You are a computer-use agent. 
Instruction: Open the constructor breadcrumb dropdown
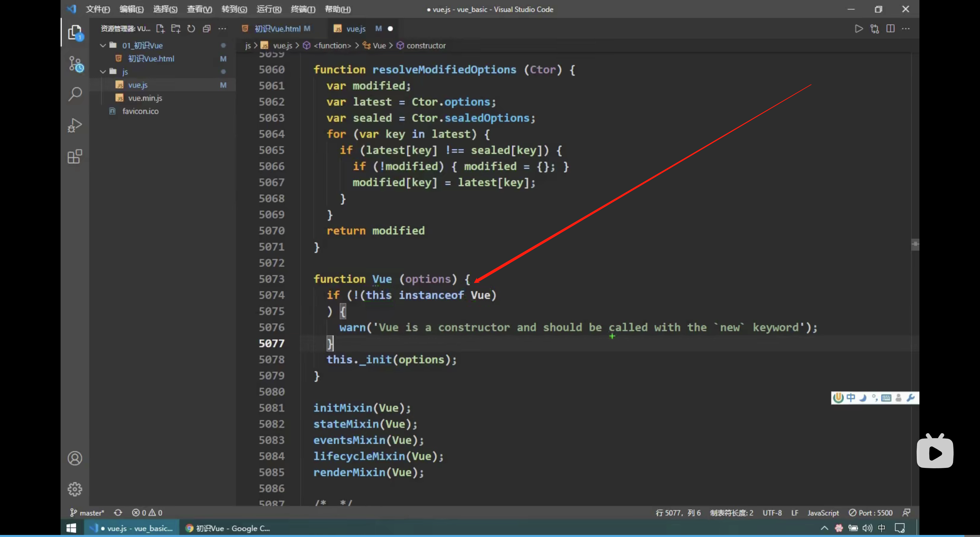click(425, 45)
